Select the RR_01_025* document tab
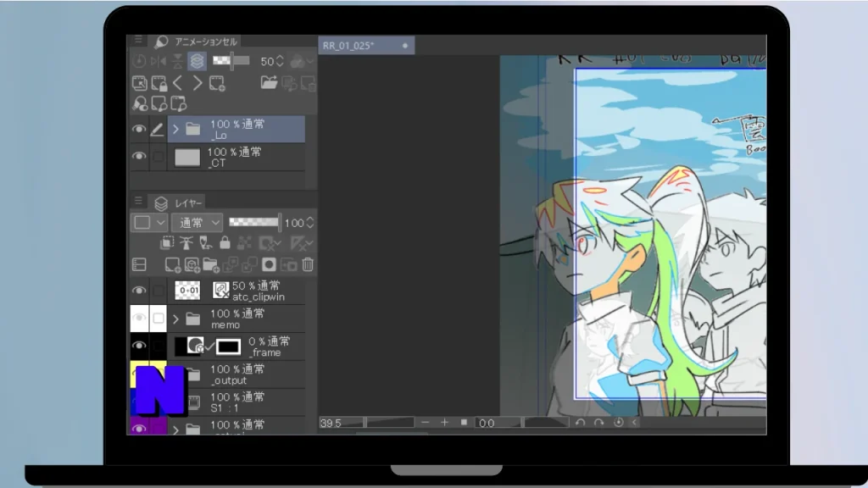868x488 pixels. pyautogui.click(x=366, y=46)
